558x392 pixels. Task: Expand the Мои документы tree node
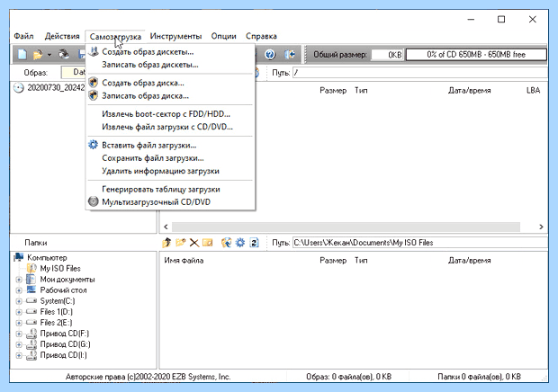(19, 280)
